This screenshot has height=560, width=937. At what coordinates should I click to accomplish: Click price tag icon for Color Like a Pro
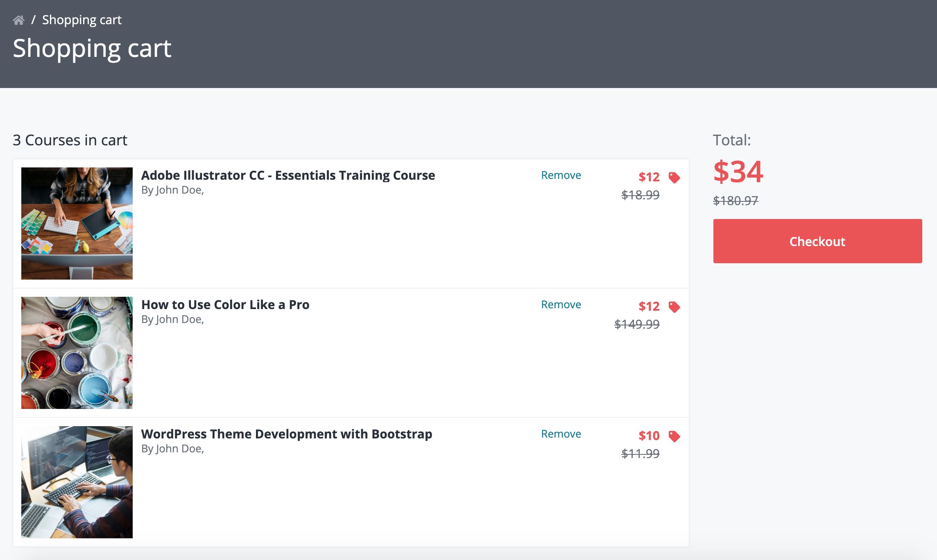674,307
